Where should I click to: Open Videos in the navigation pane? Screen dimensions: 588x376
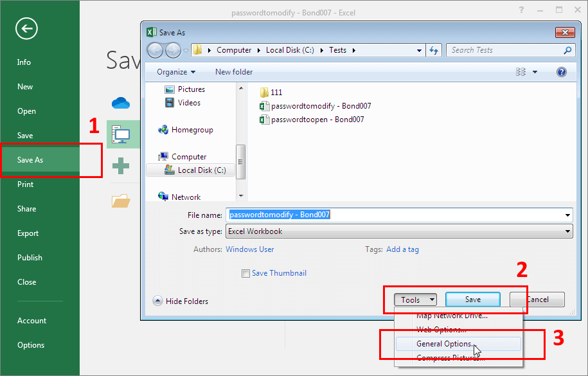[x=183, y=102]
